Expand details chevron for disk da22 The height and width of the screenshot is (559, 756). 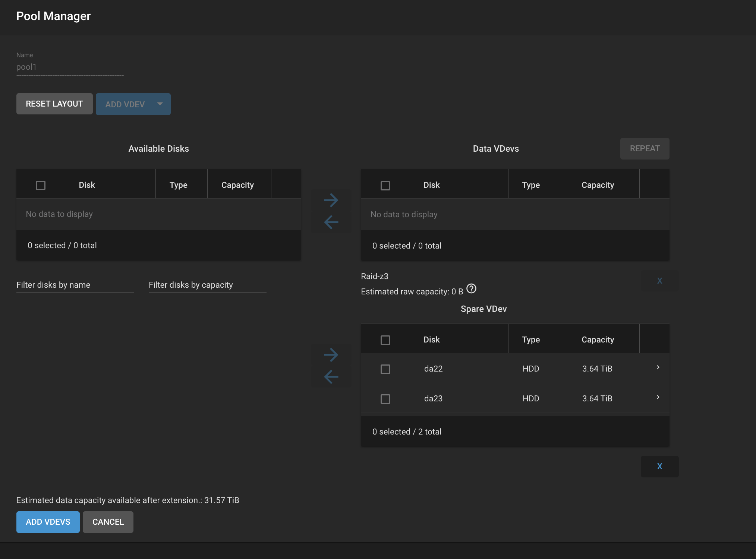[658, 367]
